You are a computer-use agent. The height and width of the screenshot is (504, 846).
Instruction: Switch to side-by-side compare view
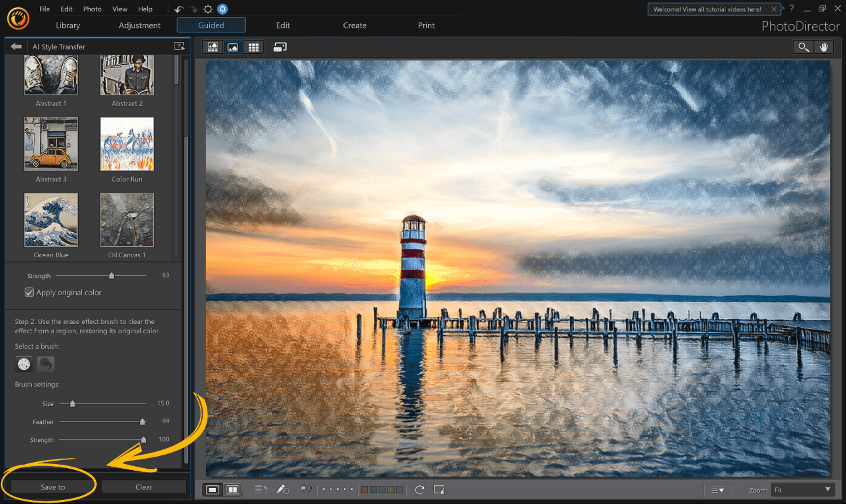(x=232, y=489)
